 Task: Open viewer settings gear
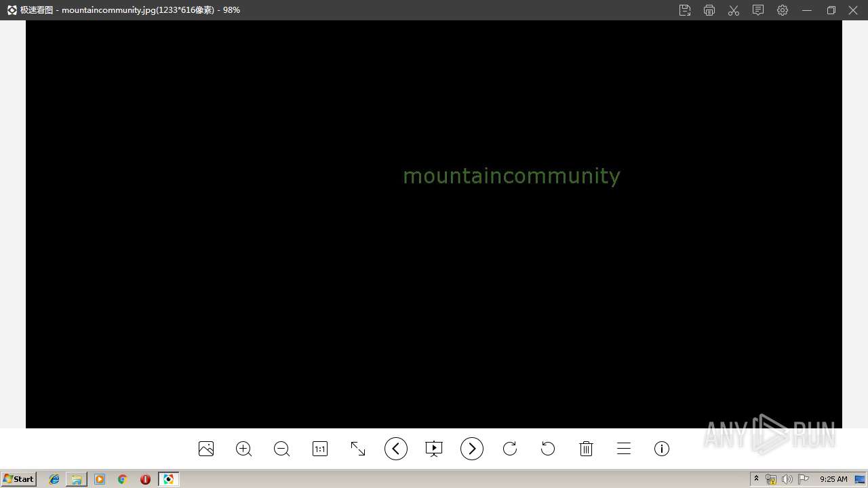[x=783, y=10]
